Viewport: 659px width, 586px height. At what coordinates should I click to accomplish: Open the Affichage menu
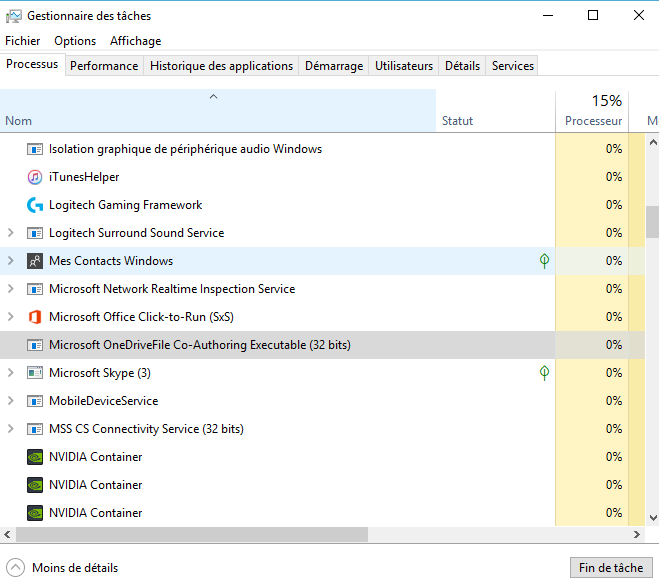[135, 41]
